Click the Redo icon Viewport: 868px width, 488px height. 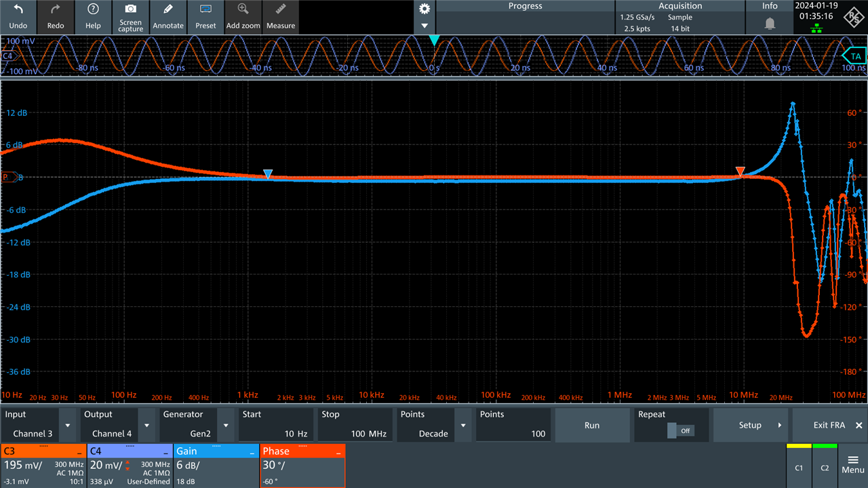click(56, 9)
